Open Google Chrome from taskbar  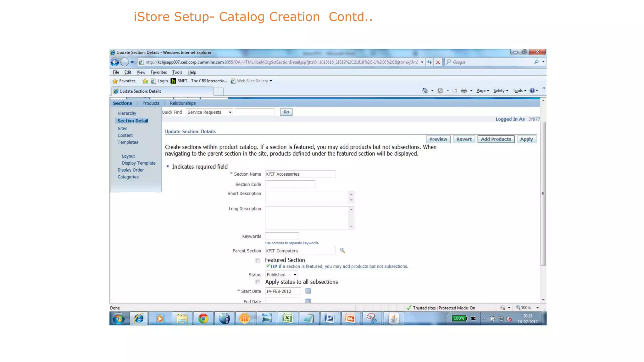tap(203, 319)
